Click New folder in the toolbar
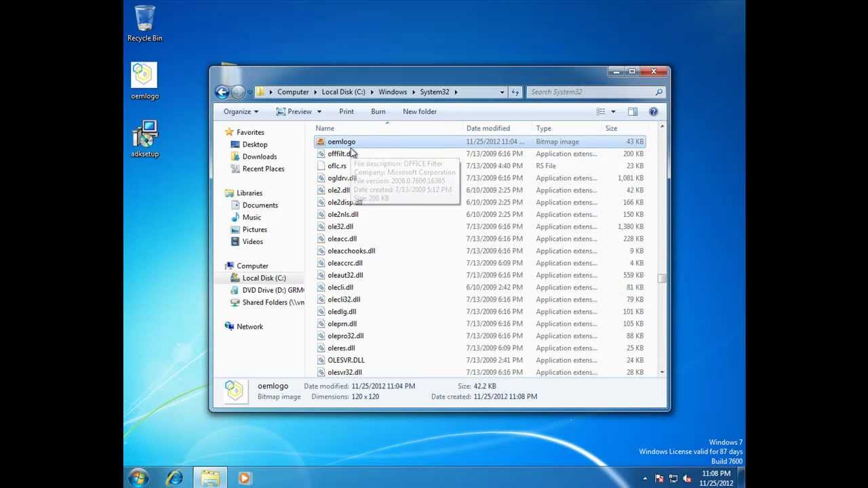 point(420,112)
